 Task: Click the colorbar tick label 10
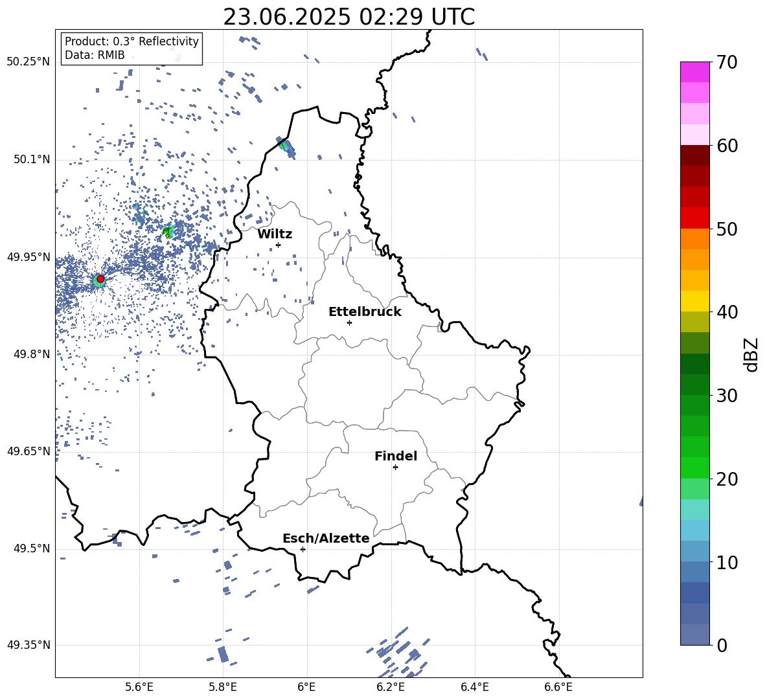[x=727, y=562]
